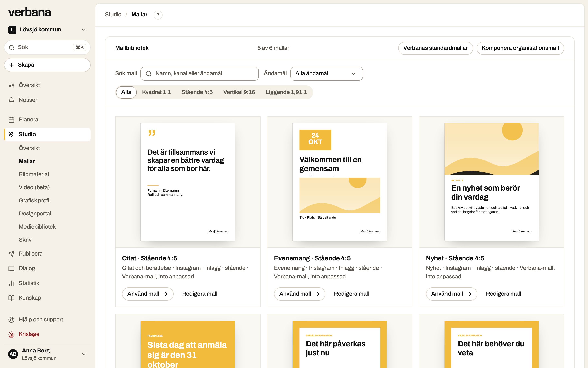Open Designportal in the sidebar
This screenshot has height=368, width=588.
(35, 214)
